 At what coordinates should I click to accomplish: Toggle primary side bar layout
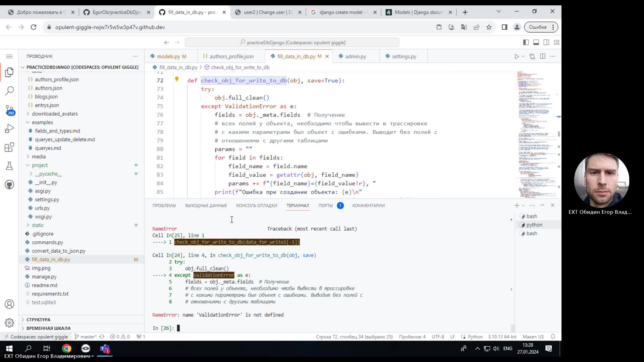point(526,42)
